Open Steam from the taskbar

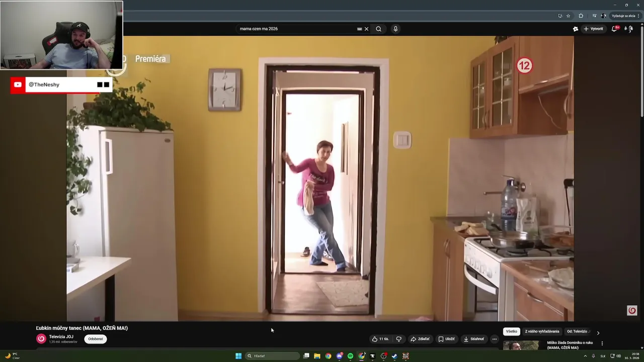394,356
